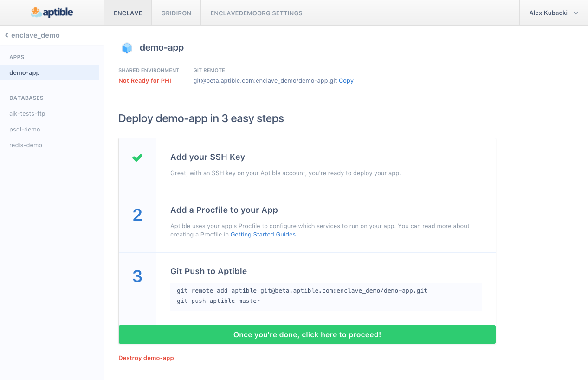
Task: Switch to the Enclave tab
Action: (128, 13)
